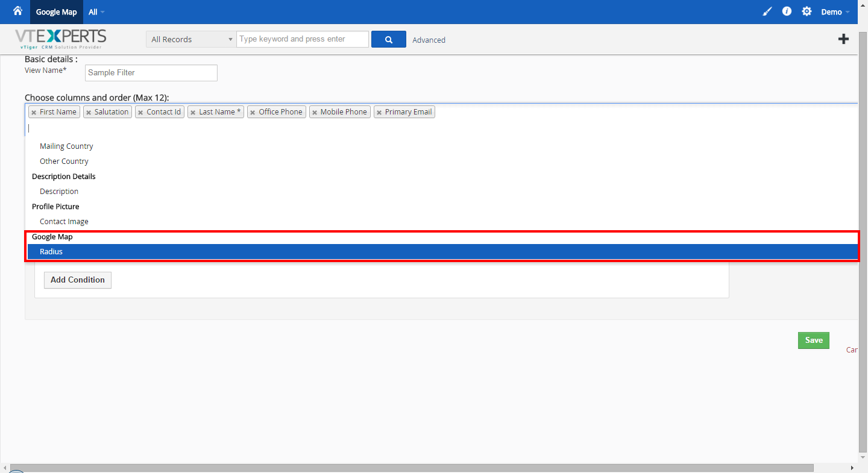Click the Google Map group heading

point(52,237)
